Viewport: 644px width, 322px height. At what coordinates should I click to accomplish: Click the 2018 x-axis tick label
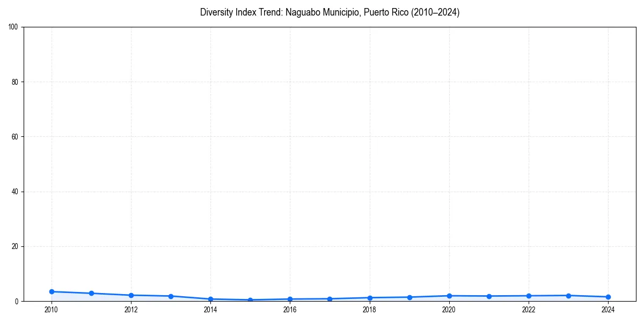click(x=369, y=310)
